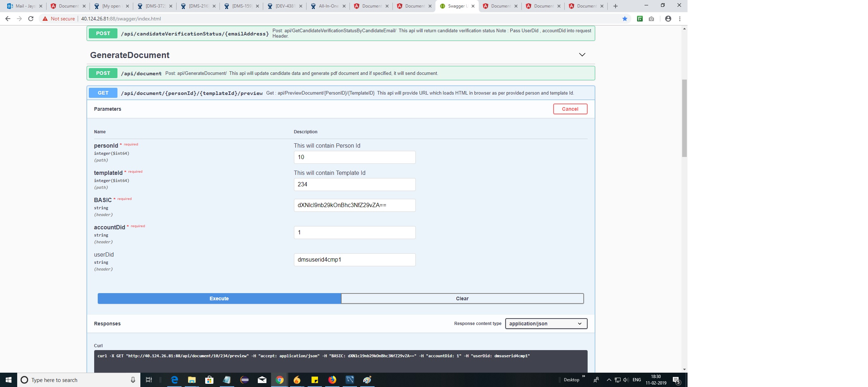868x387 pixels.
Task: Click the Clear button
Action: (x=462, y=298)
